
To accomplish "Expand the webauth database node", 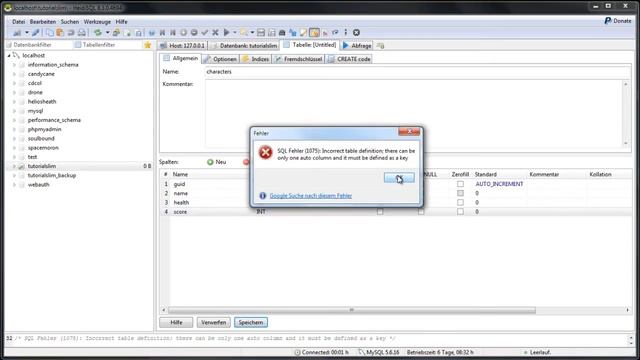I will pos(14,184).
